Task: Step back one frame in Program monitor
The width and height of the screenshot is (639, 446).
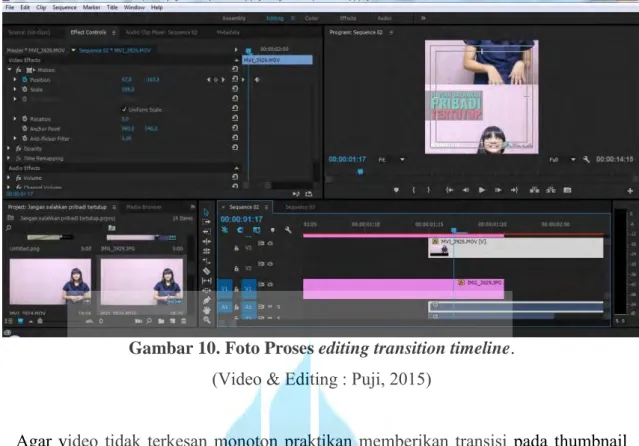Action: [465, 190]
